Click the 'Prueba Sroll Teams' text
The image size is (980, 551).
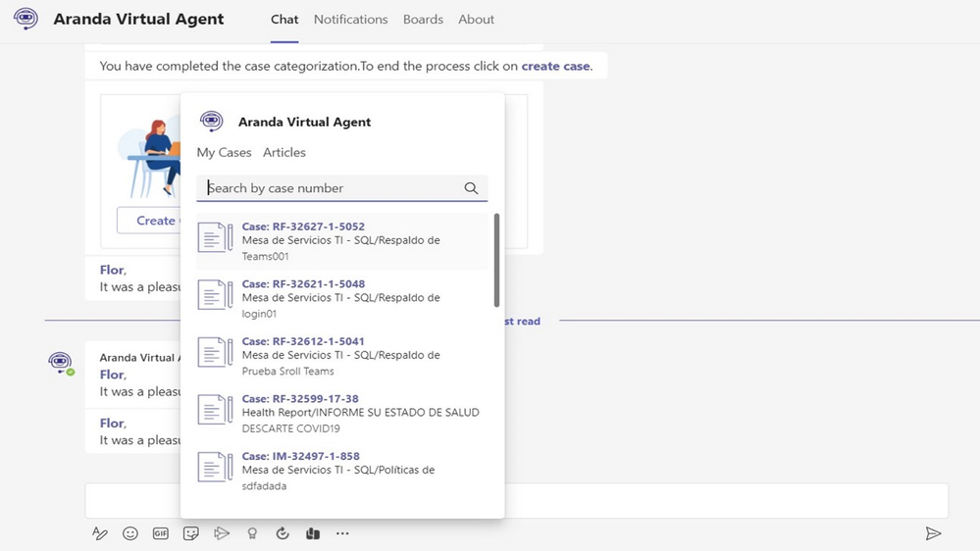coord(287,371)
